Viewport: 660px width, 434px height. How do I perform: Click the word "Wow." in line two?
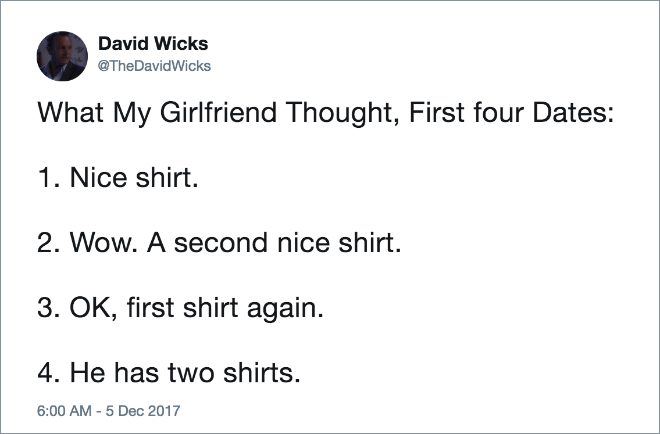[x=104, y=242]
